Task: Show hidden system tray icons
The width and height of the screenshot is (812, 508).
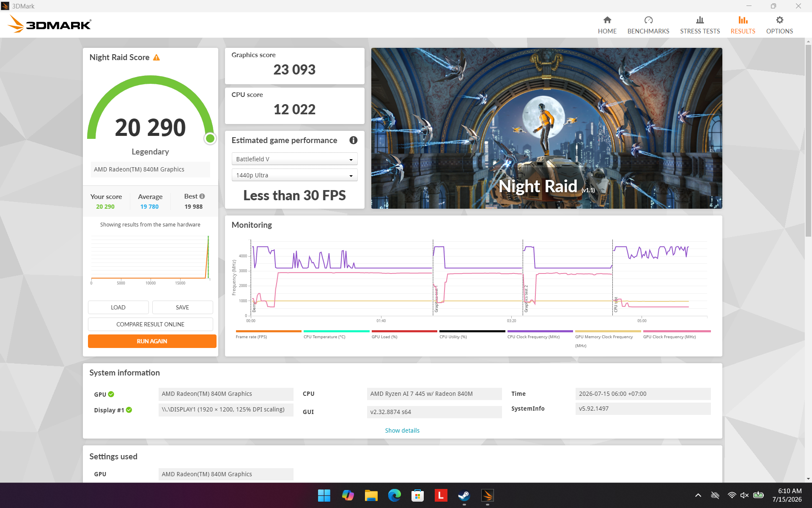Action: tap(698, 495)
